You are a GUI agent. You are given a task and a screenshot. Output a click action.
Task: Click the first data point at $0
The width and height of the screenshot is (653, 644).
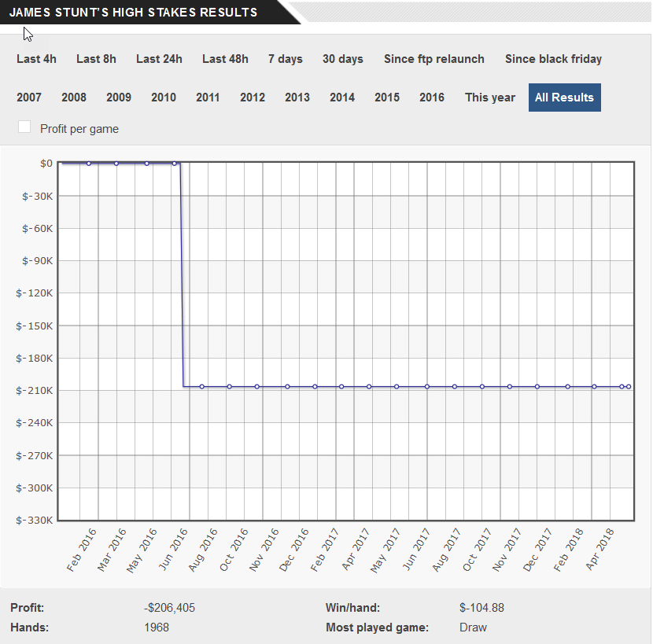pyautogui.click(x=89, y=164)
